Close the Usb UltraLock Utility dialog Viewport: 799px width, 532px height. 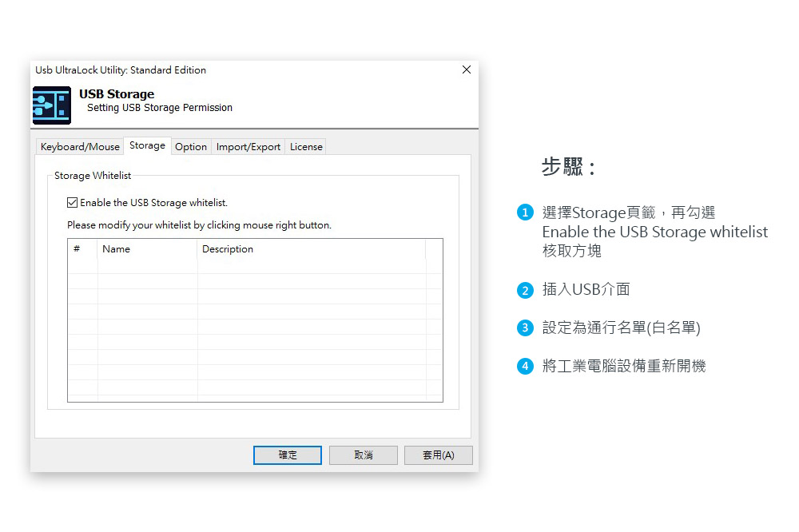pos(467,69)
